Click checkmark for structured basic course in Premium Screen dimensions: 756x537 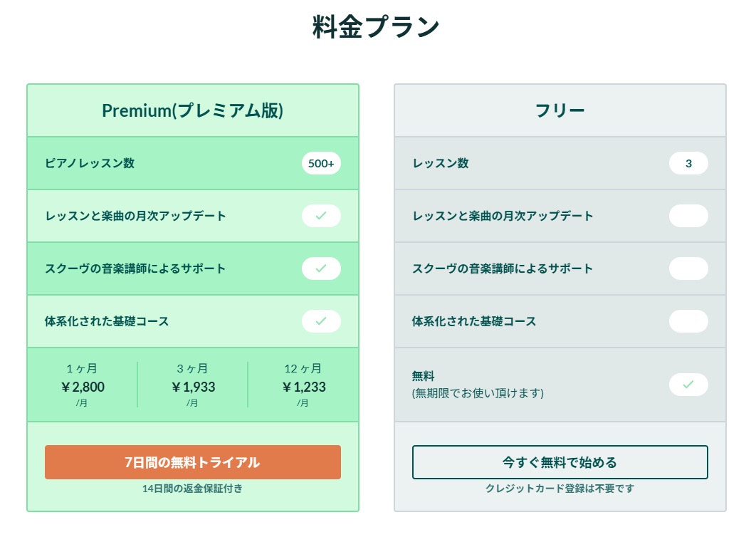tap(321, 321)
